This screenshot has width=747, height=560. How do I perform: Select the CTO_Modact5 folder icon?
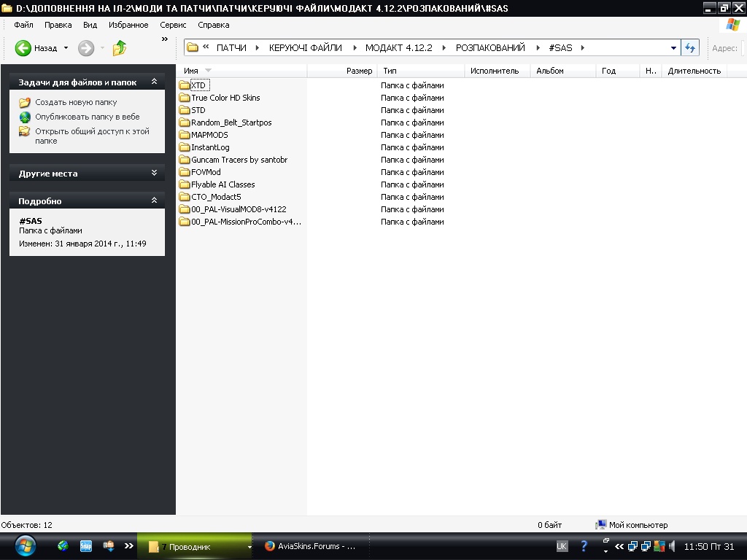(x=185, y=197)
